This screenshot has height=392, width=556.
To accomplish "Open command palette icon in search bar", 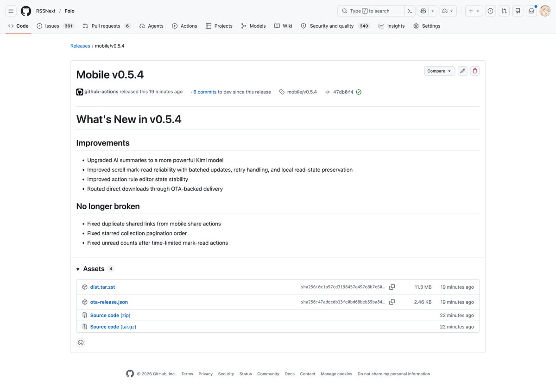I will [x=410, y=11].
